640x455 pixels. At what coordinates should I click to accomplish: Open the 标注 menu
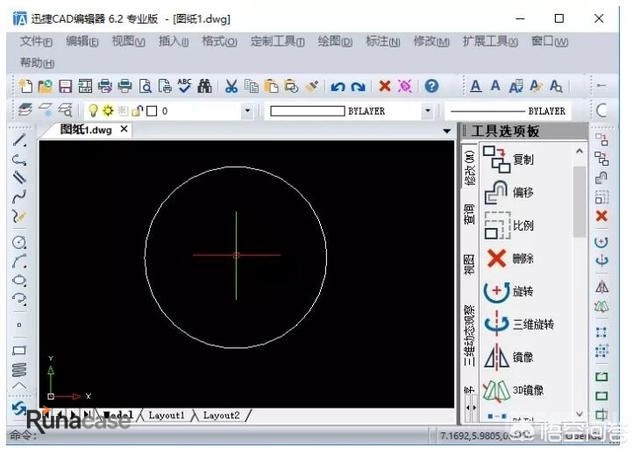click(382, 41)
